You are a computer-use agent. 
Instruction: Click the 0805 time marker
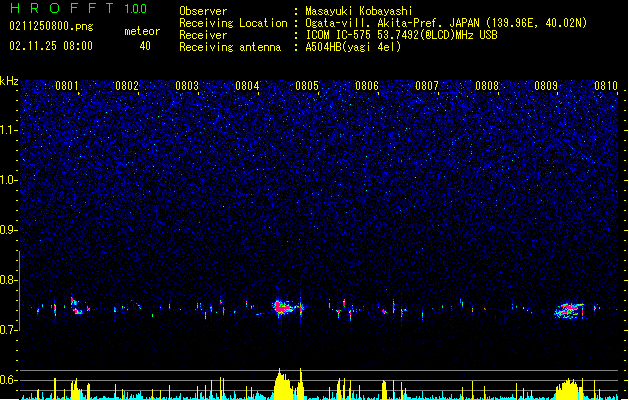pyautogui.click(x=307, y=86)
